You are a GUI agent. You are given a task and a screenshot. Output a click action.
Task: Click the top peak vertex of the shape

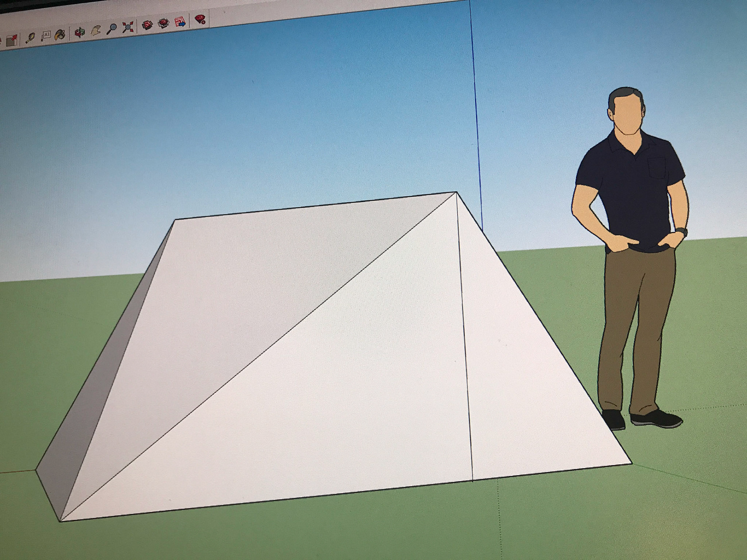click(456, 192)
